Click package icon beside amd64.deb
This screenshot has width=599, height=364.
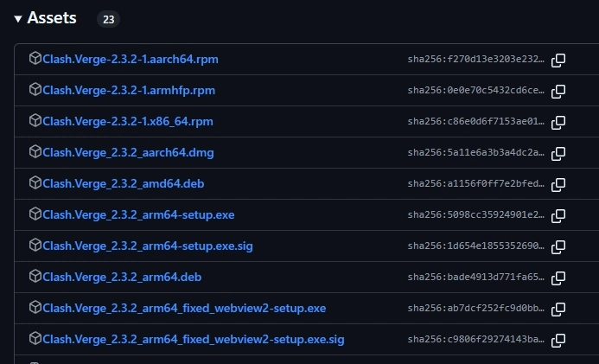coord(35,182)
